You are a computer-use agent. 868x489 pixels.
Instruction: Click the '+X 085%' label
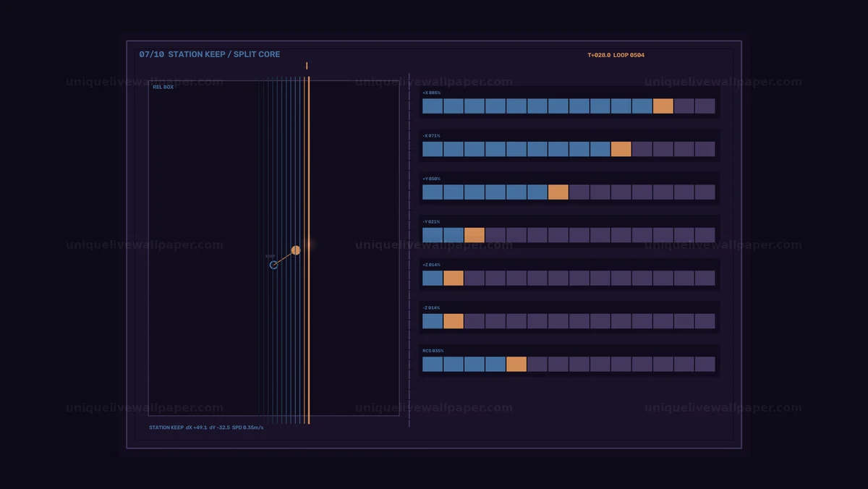(x=432, y=93)
